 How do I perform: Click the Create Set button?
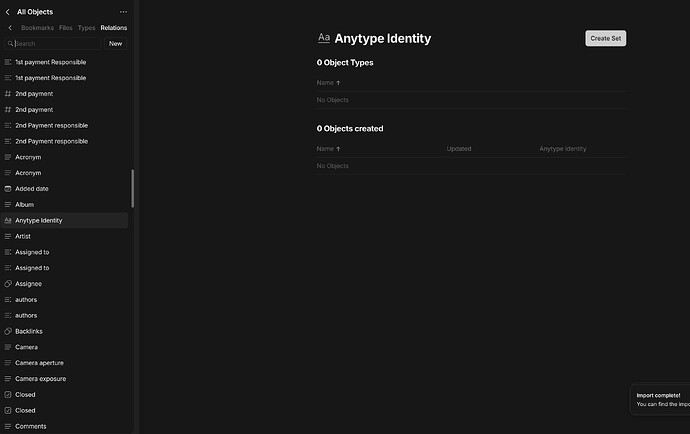click(606, 38)
